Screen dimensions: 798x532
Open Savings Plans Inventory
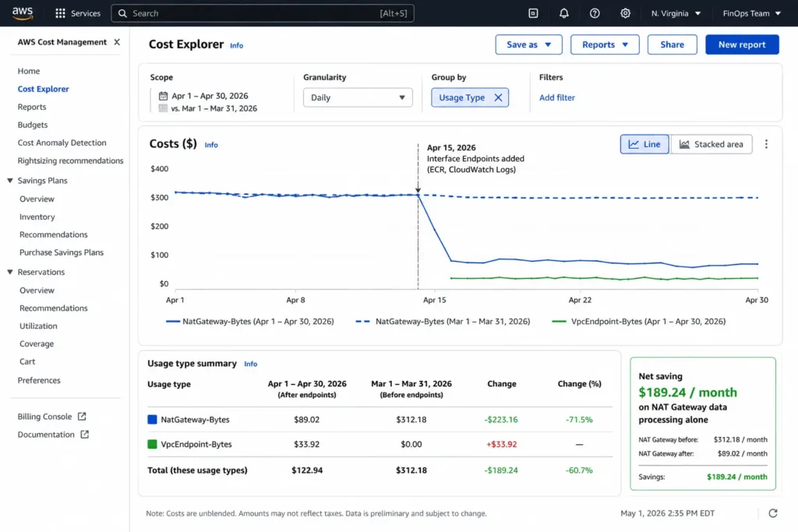(37, 217)
